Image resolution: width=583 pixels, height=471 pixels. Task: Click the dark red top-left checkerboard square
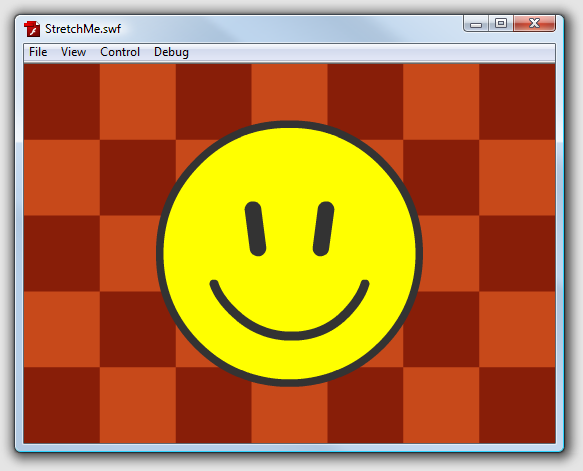point(62,102)
